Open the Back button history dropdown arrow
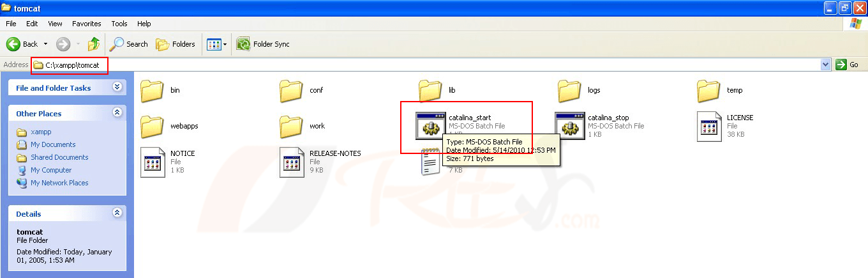Viewport: 868px width, 278px height. click(45, 44)
